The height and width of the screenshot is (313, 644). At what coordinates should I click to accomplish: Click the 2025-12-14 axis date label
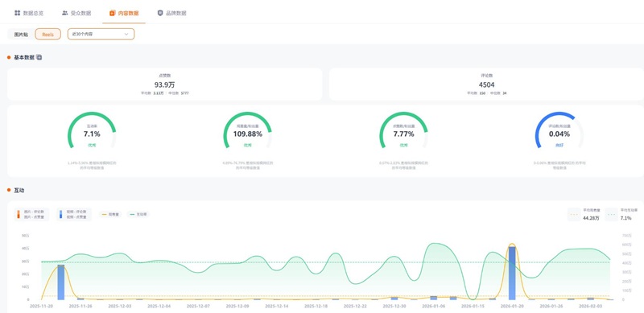277,306
